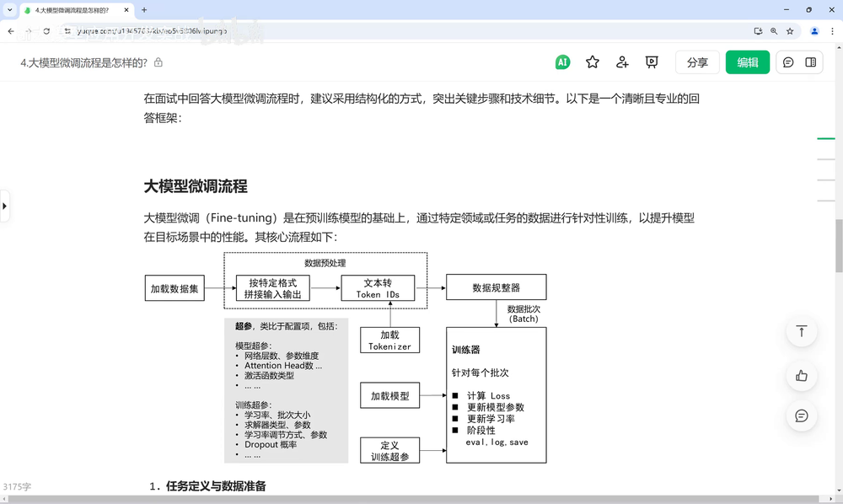Click the heading 1. 任务定义与数据准备
This screenshot has width=843, height=504.
[207, 485]
